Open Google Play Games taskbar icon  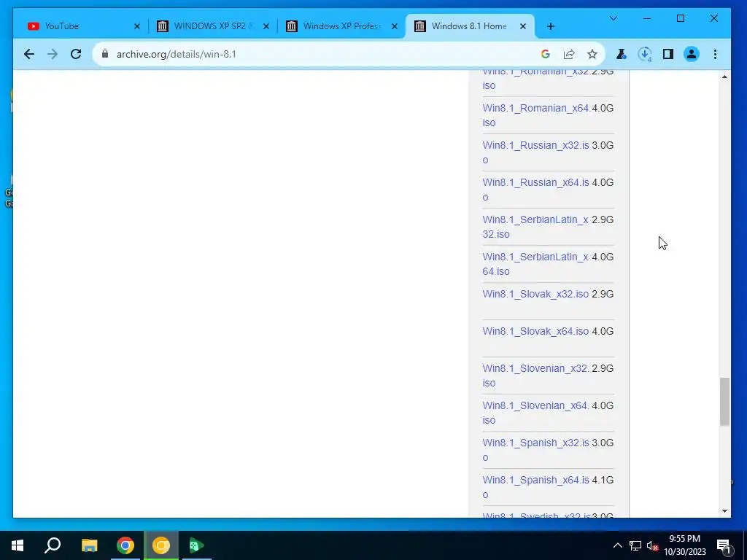197,545
